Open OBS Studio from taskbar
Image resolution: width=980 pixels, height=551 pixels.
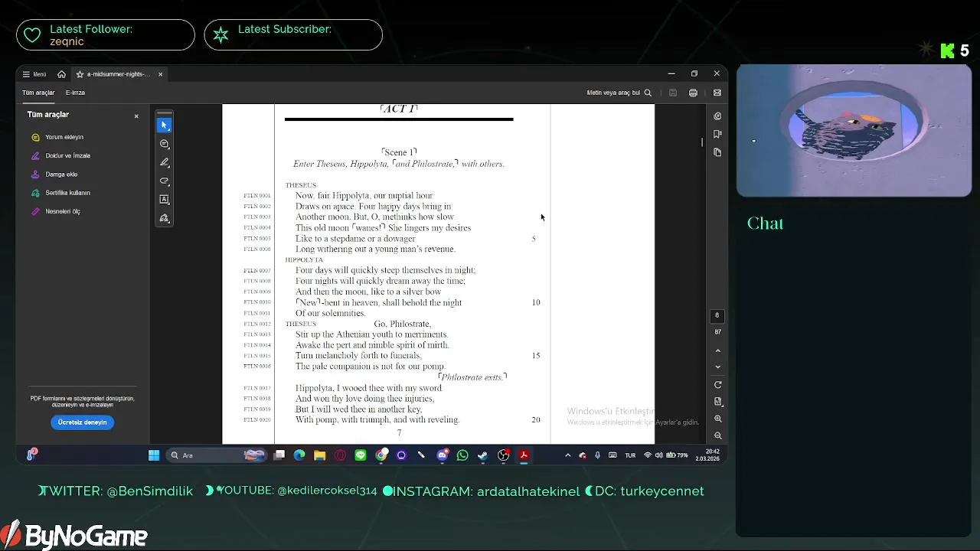point(503,455)
